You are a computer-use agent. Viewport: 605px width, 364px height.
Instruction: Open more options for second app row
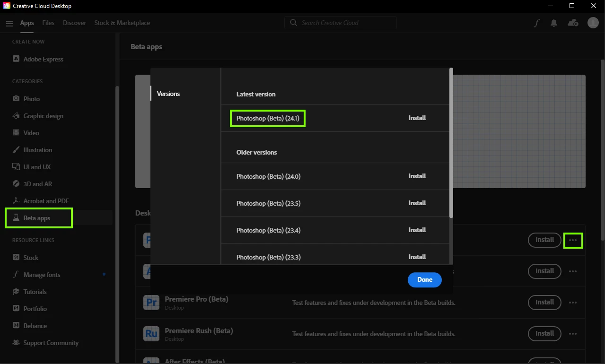[x=573, y=271]
